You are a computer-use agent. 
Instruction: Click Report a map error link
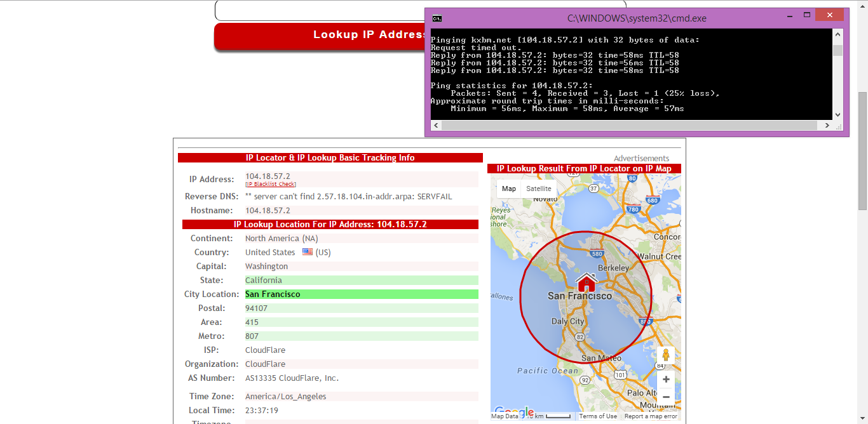(x=651, y=416)
